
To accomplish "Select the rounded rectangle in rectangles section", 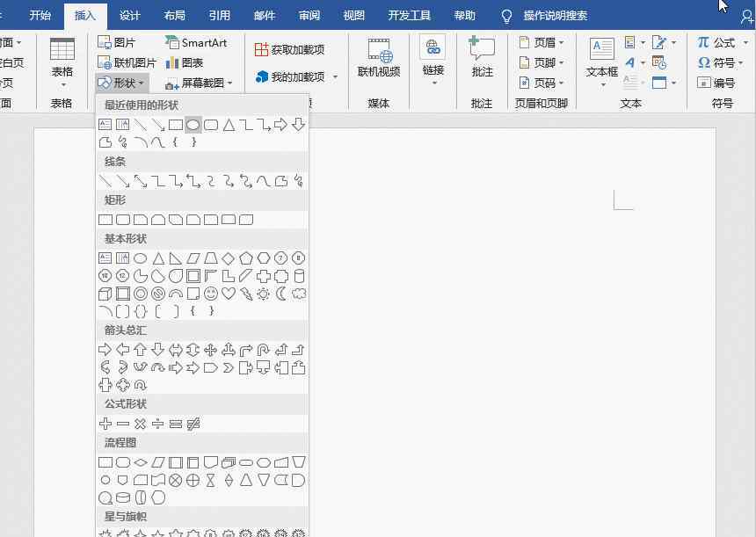I will tap(123, 220).
